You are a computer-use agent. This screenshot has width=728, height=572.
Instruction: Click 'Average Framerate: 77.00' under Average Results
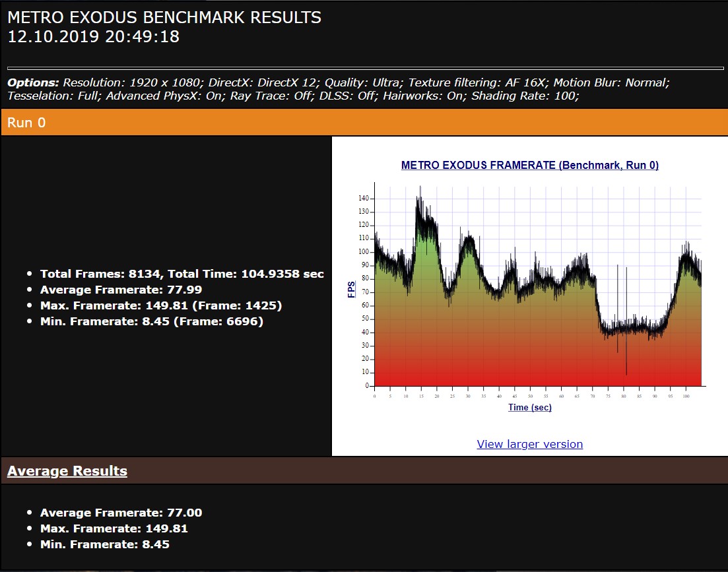click(x=121, y=513)
